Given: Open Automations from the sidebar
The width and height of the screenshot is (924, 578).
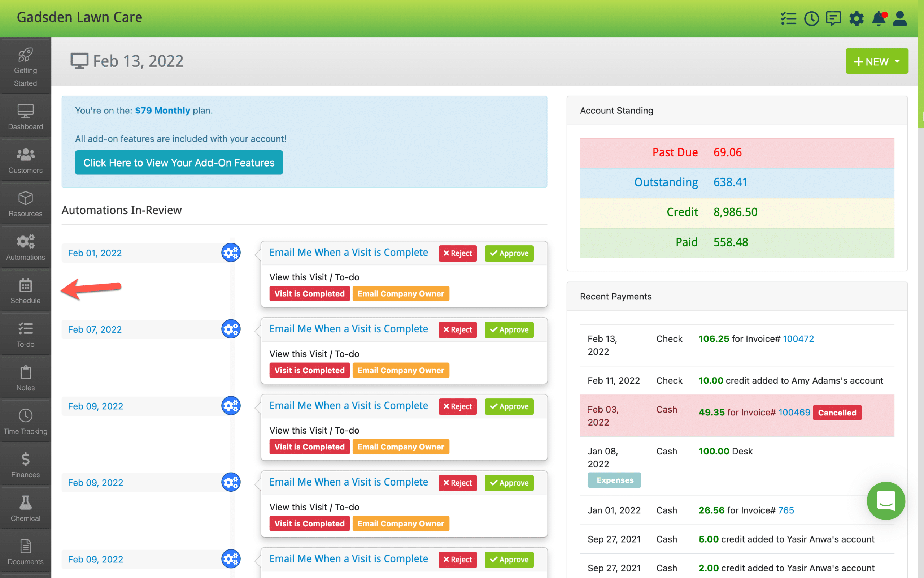Looking at the screenshot, I should click(x=25, y=248).
